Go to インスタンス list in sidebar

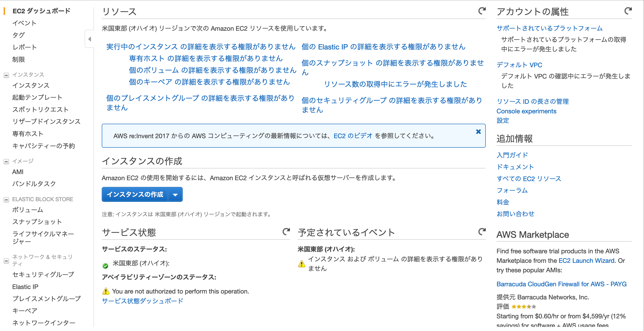tap(31, 85)
